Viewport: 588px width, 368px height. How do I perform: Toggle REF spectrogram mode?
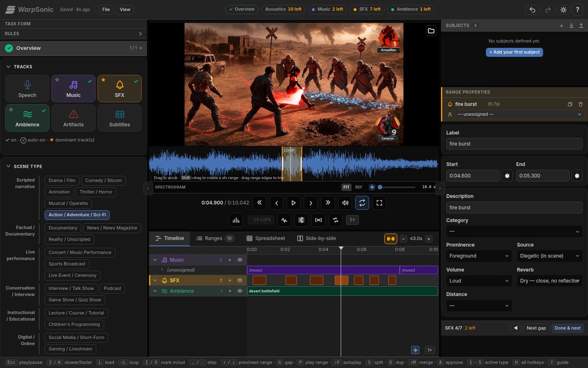(359, 187)
